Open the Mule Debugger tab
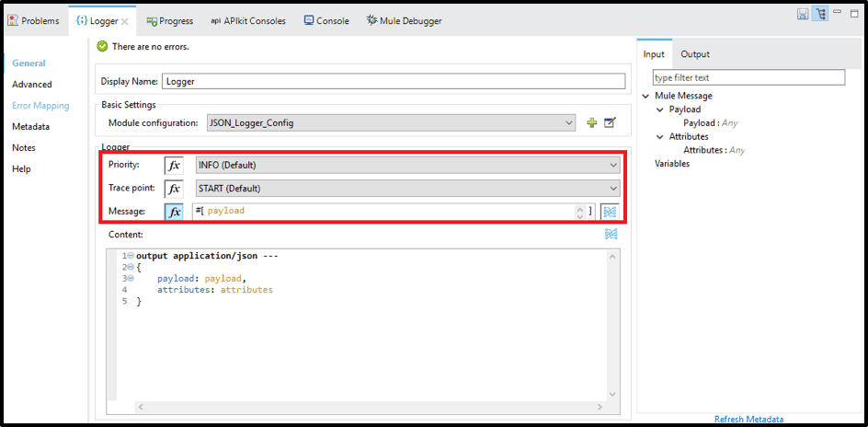Screen dimensions: 868x427 405,20
